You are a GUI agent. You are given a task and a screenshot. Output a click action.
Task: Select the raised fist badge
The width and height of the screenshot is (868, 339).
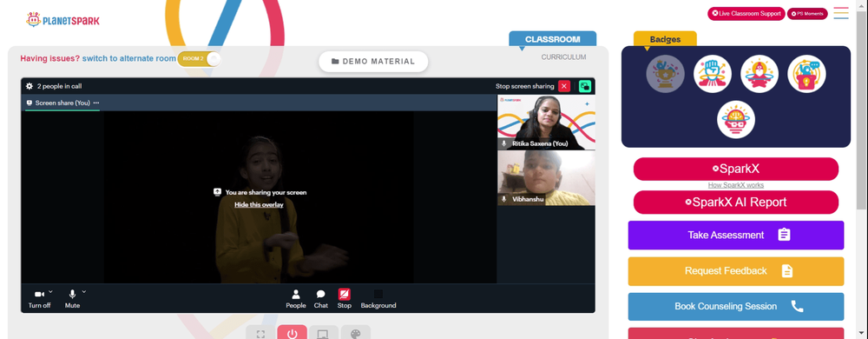[713, 74]
